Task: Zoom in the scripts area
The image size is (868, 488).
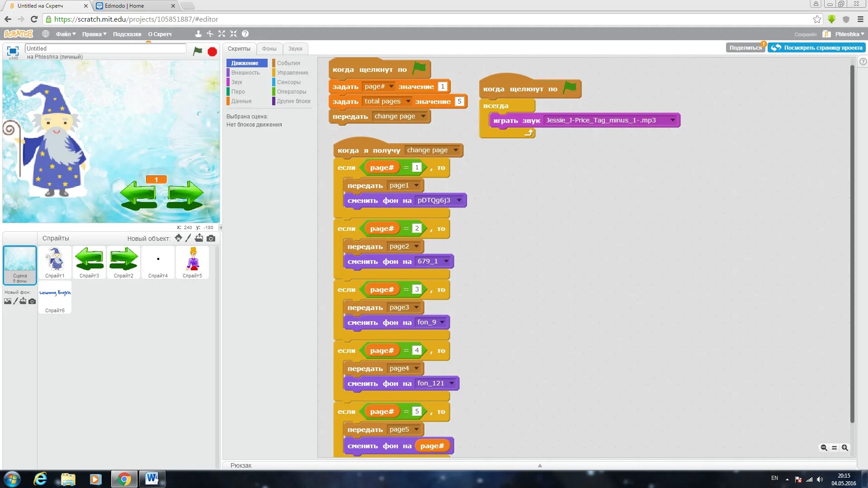Action: click(844, 448)
